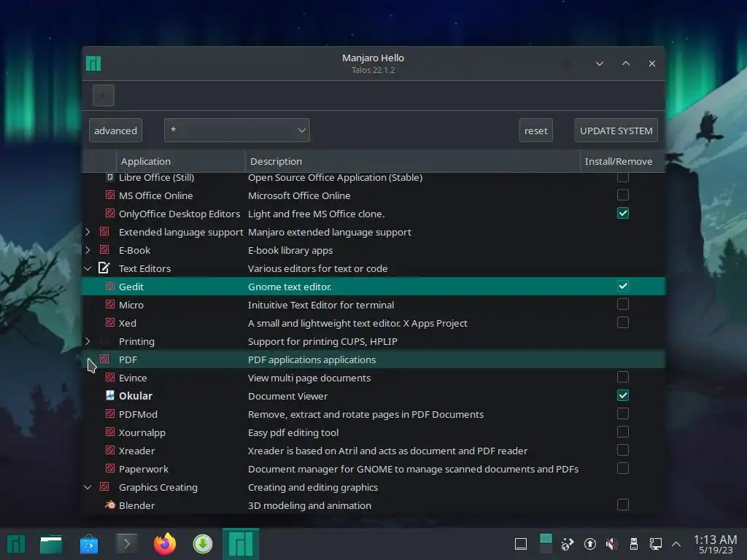The width and height of the screenshot is (747, 560).
Task: Check the PDFMod install checkbox
Action: point(623,413)
